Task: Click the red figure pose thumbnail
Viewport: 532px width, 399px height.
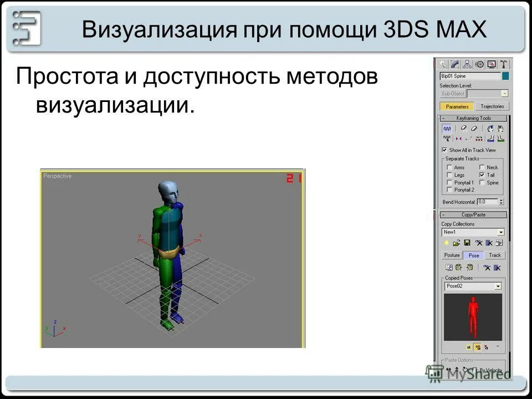Action: pos(473,317)
